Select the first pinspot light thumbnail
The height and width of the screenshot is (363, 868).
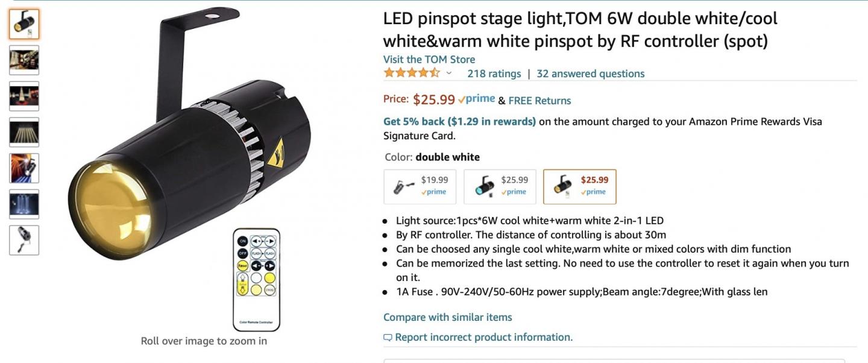[x=24, y=24]
